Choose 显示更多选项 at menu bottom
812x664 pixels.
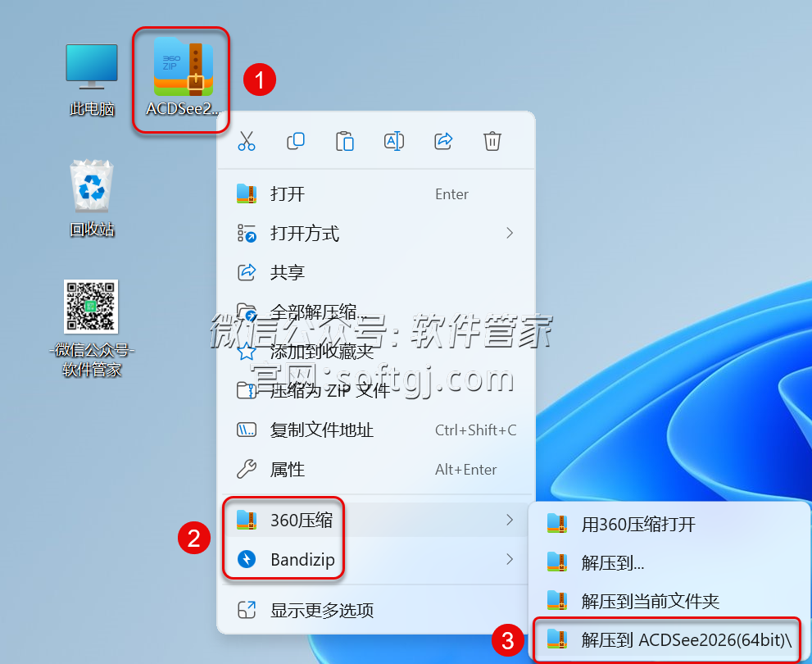click(376, 610)
